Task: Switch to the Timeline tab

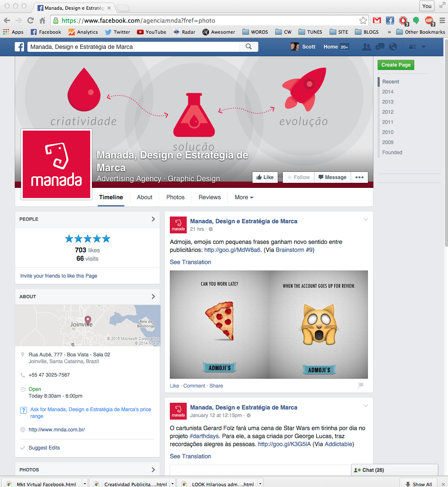Action: click(x=111, y=197)
